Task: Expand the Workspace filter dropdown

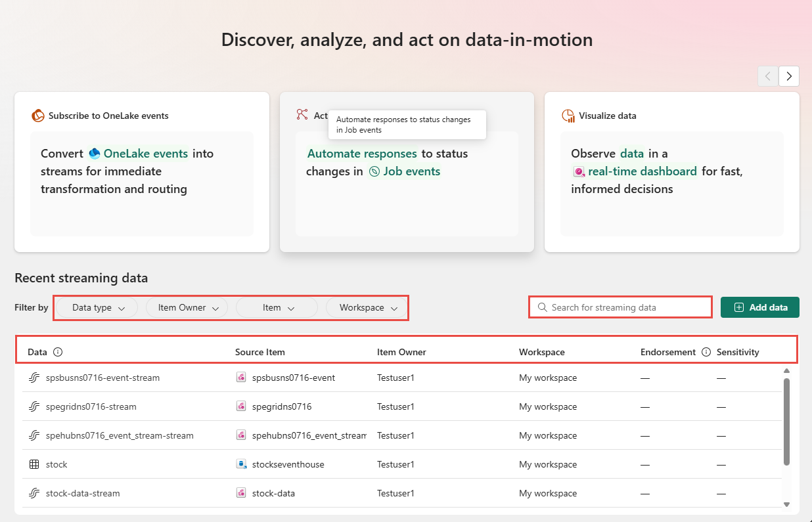Action: (x=368, y=307)
